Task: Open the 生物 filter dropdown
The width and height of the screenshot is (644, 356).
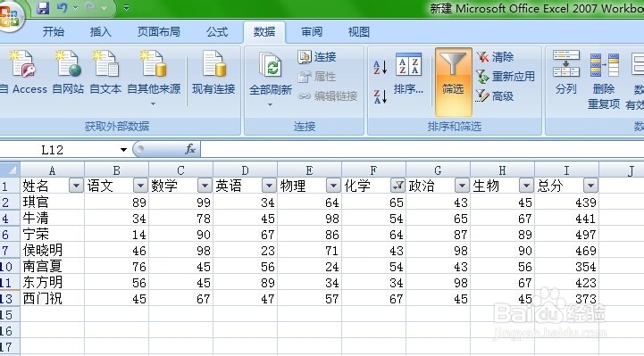Action: pos(526,186)
